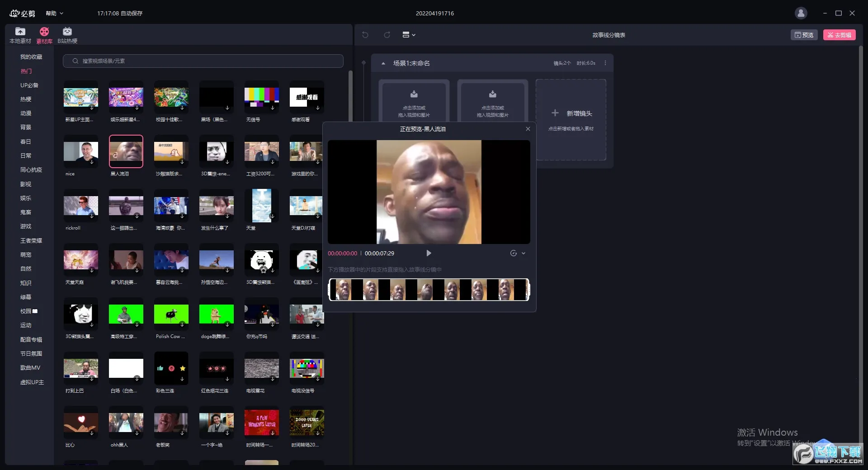This screenshot has width=868, height=470.
Task: Open the 本地素材 local material panel
Action: (20, 35)
